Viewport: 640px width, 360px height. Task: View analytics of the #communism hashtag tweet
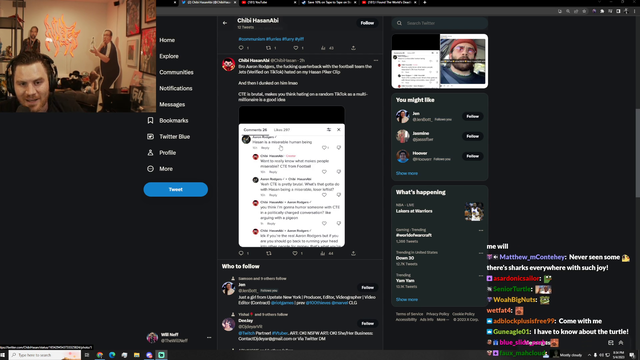point(323,48)
